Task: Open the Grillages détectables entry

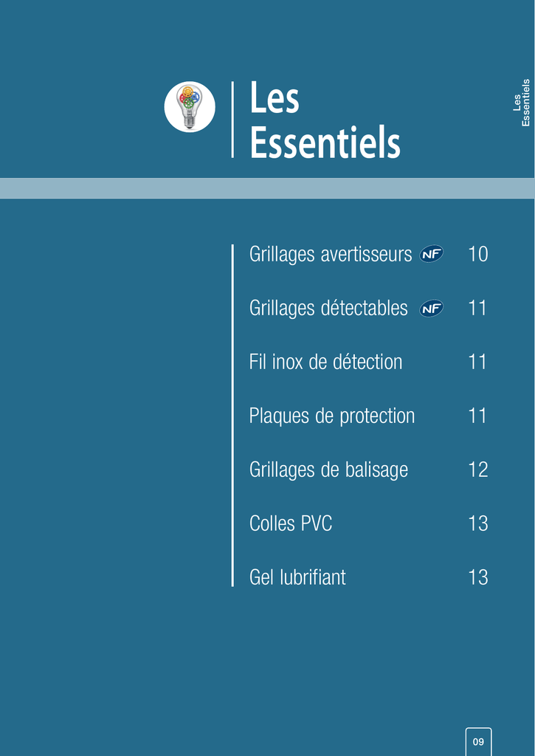Action: point(328,309)
